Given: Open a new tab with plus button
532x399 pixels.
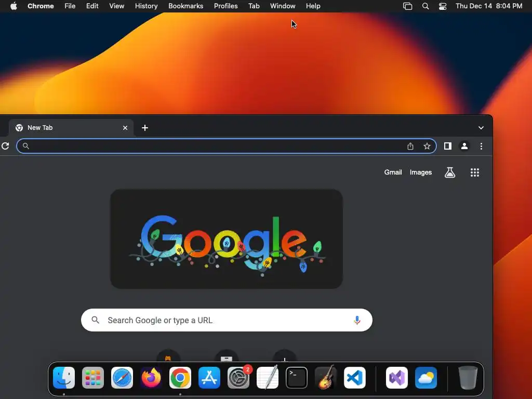Looking at the screenshot, I should [x=145, y=128].
